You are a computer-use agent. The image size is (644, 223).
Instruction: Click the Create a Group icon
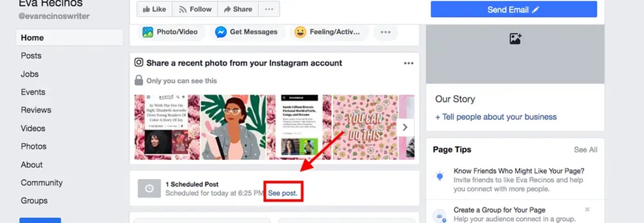click(440, 214)
